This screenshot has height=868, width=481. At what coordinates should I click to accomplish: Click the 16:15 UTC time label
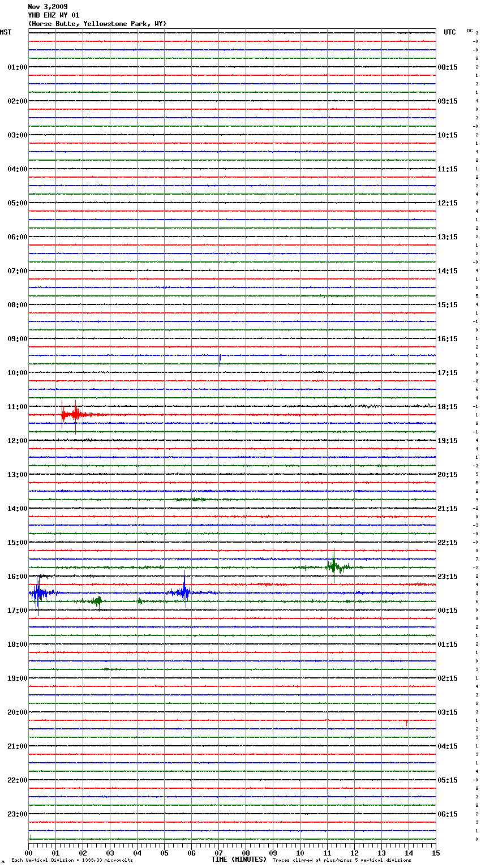click(448, 339)
